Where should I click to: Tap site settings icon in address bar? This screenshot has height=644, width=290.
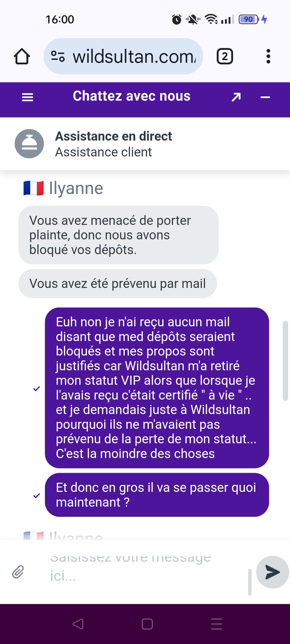tap(58, 56)
